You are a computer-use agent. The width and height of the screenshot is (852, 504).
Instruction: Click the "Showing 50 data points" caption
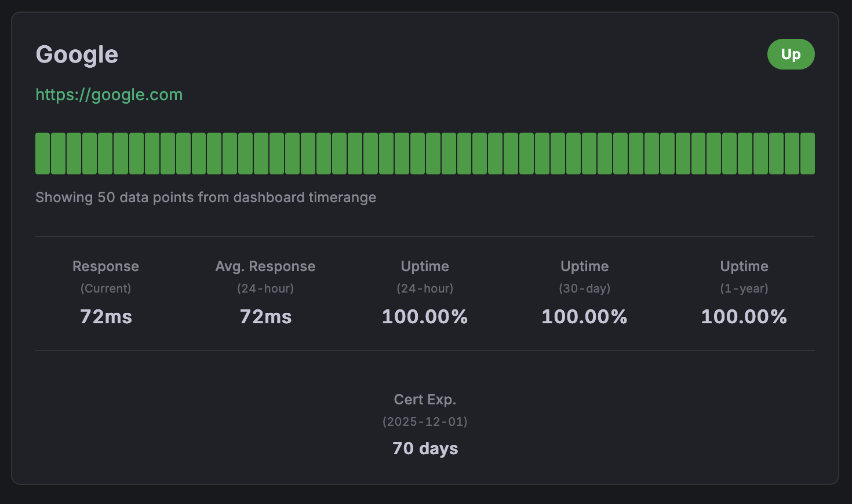coord(206,198)
